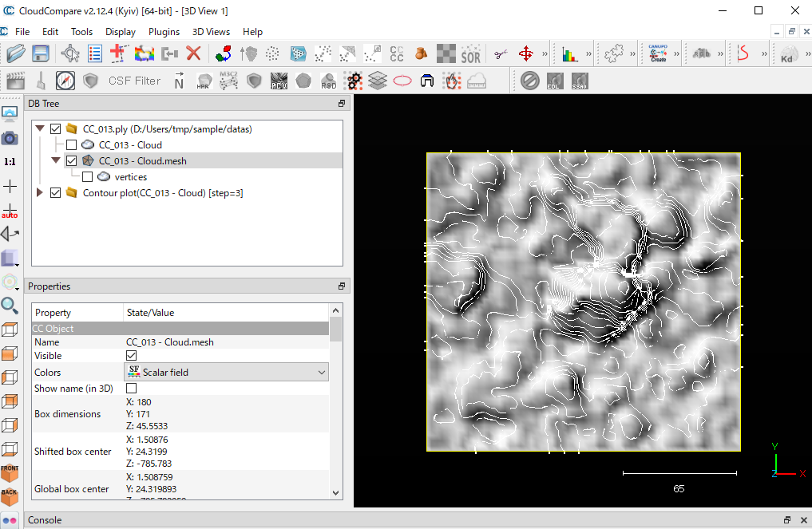This screenshot has width=812, height=529.
Task: Select the CC_013 - Cloud.mesh tree item
Action: (142, 161)
